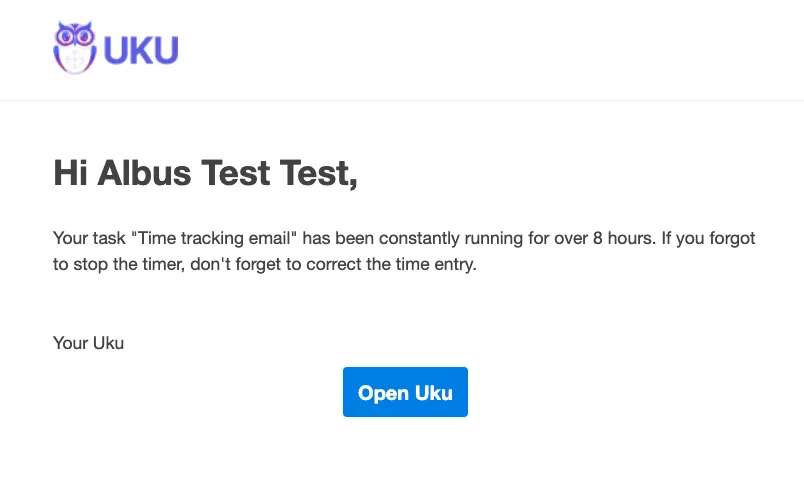Image resolution: width=804 pixels, height=479 pixels.
Task: Click the Uku owl logo icon
Action: pyautogui.click(x=75, y=46)
